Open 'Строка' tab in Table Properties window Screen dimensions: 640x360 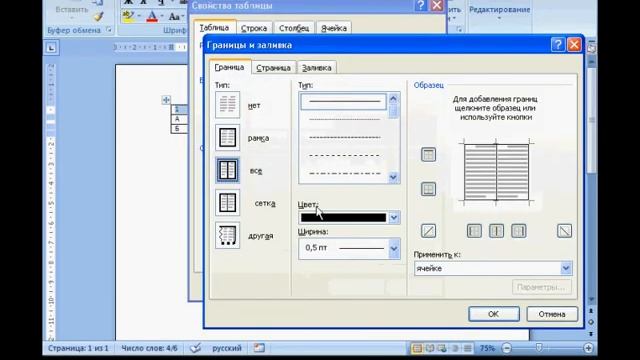(x=253, y=28)
